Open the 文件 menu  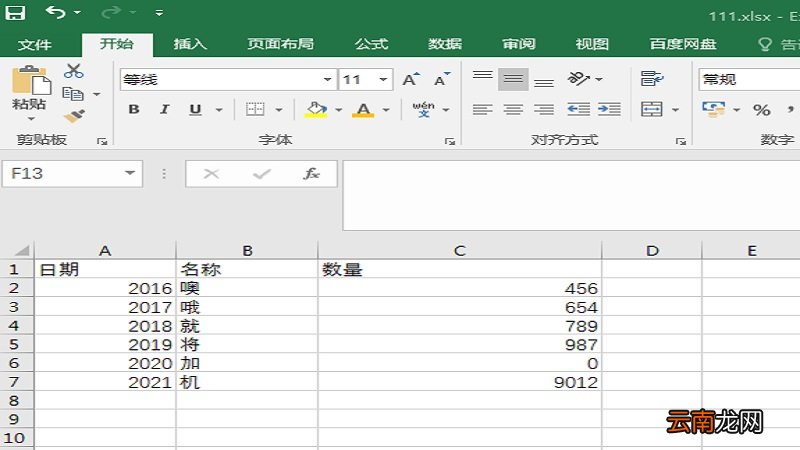[34, 44]
